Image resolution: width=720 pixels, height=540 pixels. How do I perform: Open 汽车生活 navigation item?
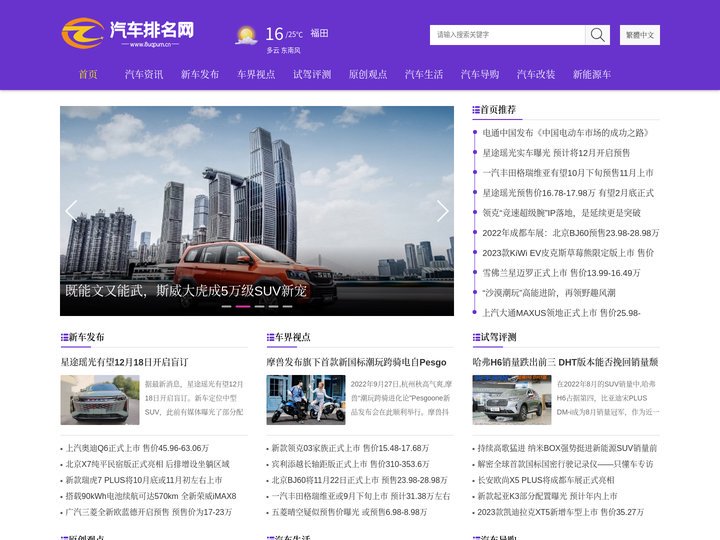[x=424, y=74]
